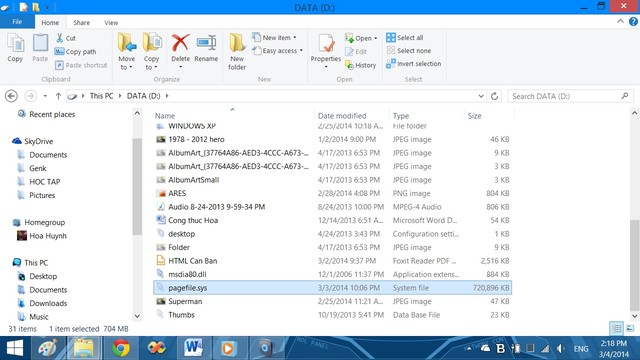
Task: Open Google Chrome from the taskbar
Action: [121, 348]
